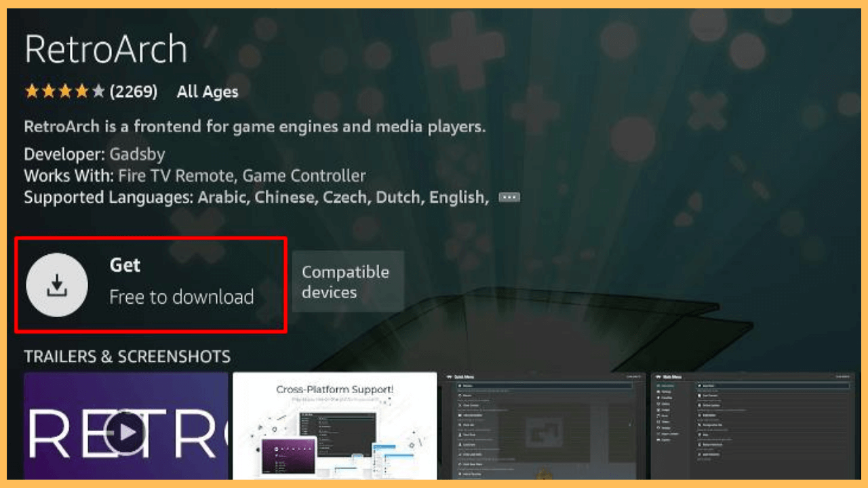
Task: Click the first gold star in the rating
Action: click(x=31, y=90)
